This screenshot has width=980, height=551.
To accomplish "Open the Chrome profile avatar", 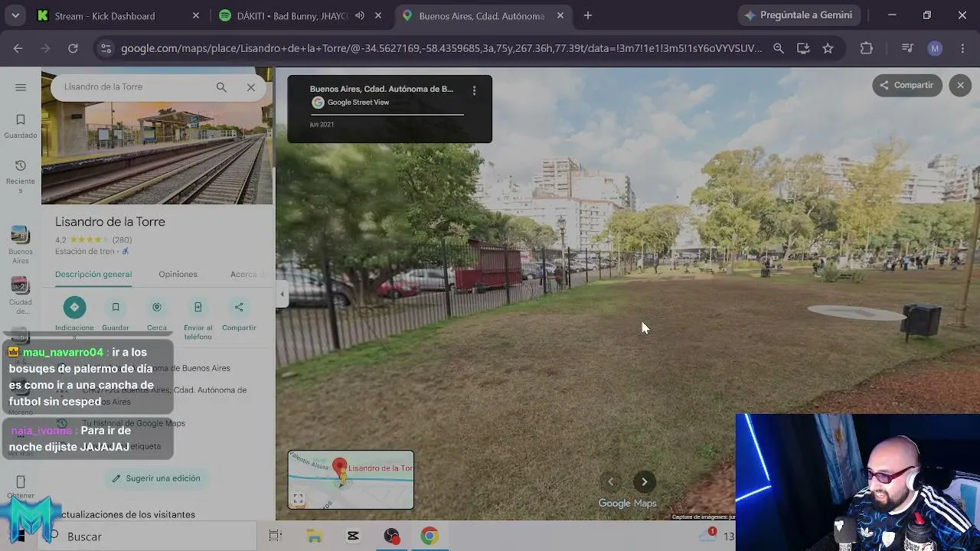I will tap(935, 48).
